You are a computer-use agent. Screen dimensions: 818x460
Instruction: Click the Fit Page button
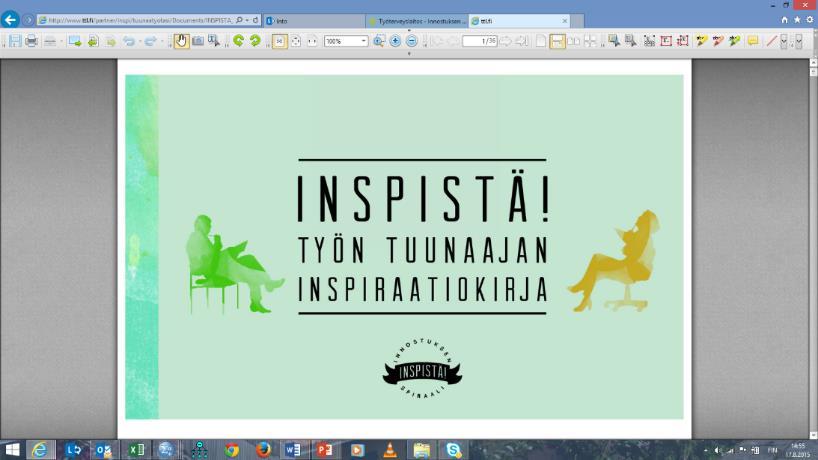click(296, 41)
